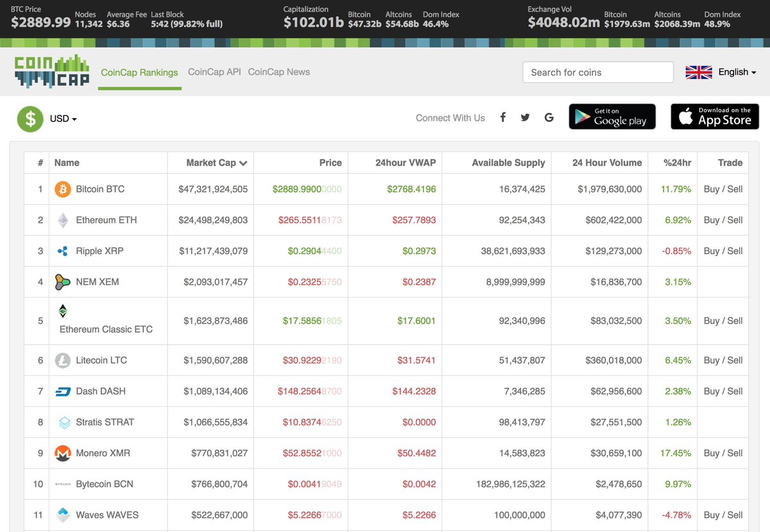The height and width of the screenshot is (532, 770).
Task: Click Buy / Sell for Ethereum Classic
Action: point(723,321)
